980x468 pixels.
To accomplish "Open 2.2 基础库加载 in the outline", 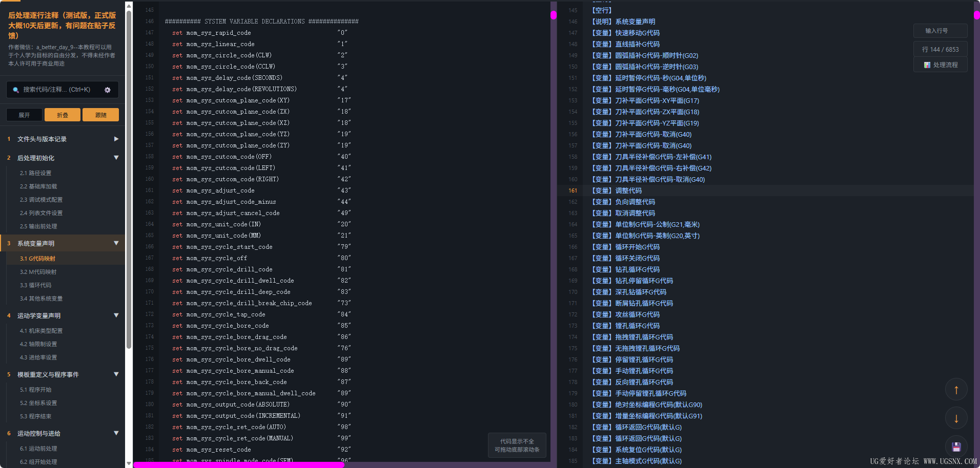I will click(38, 186).
